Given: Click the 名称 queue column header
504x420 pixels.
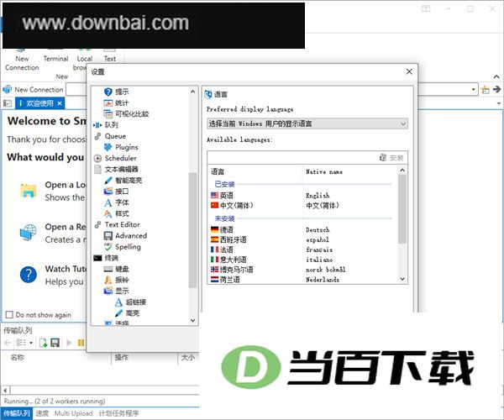Looking at the screenshot, I should [x=18, y=357].
